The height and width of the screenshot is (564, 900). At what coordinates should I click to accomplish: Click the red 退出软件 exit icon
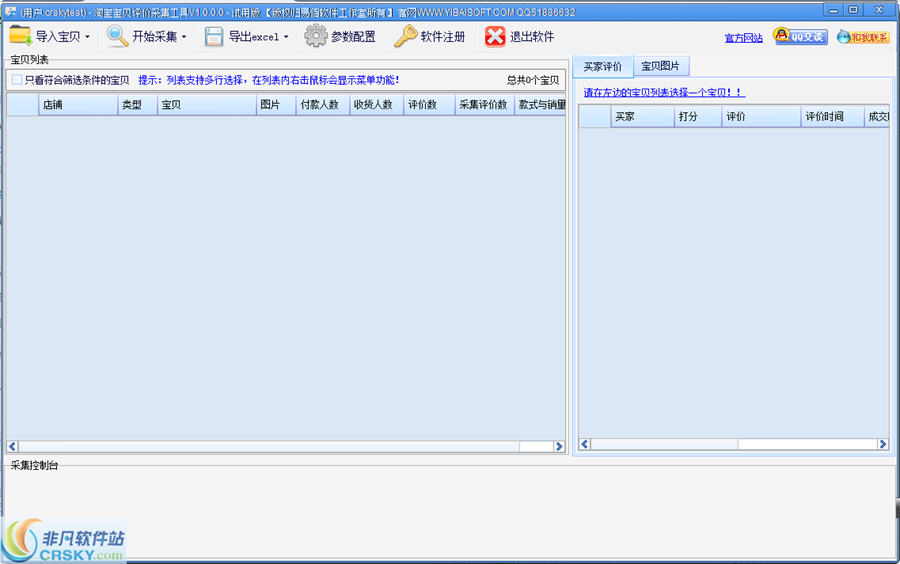pos(495,37)
